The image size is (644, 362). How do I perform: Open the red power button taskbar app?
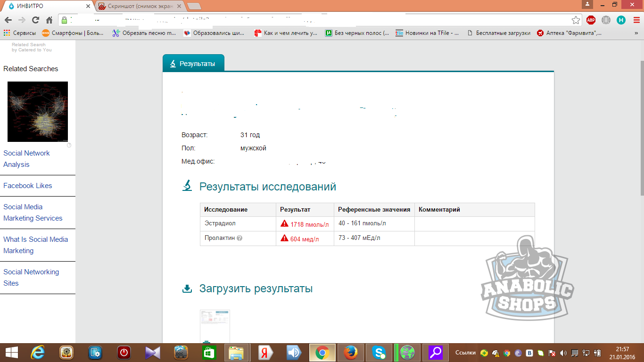124,352
